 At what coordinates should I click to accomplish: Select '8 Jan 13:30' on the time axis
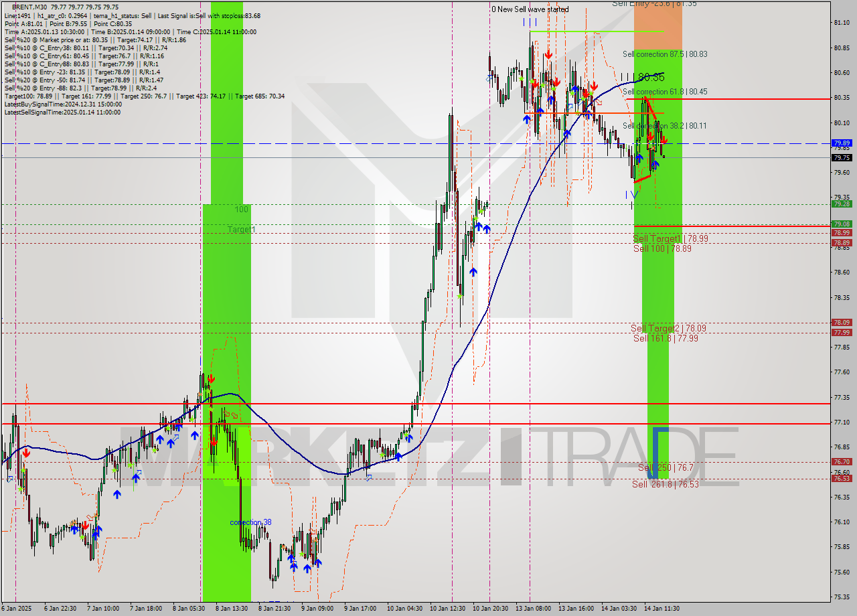point(232,609)
